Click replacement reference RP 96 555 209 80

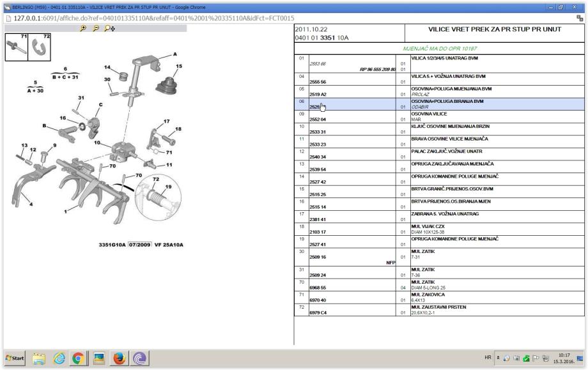(378, 70)
